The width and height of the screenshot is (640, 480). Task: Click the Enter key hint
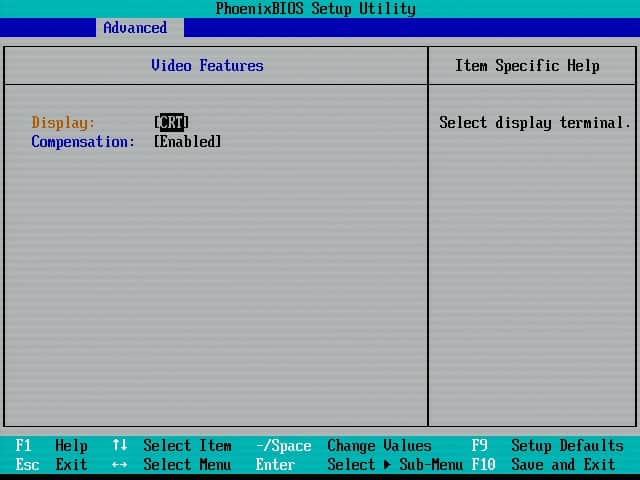pos(276,464)
